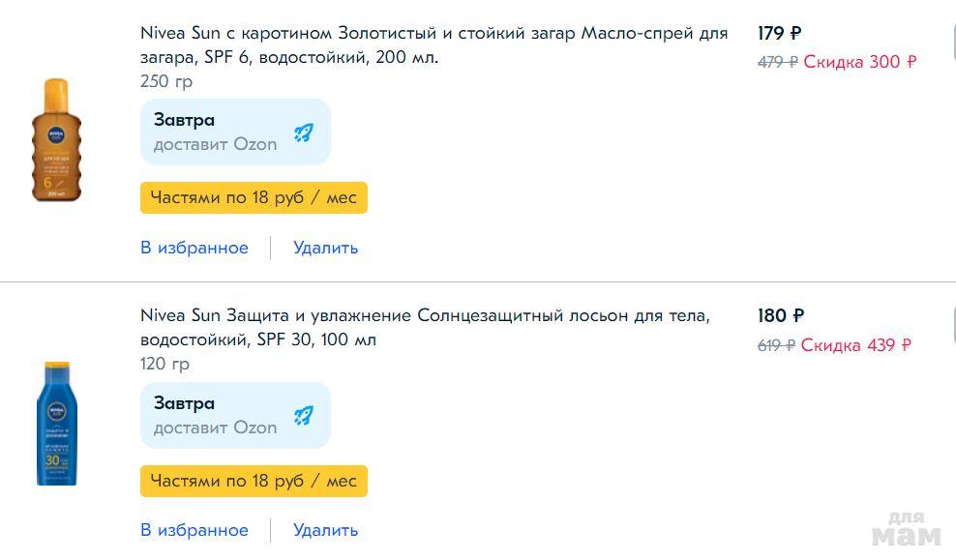956x560 pixels.
Task: Click the 179 ₽ price
Action: click(779, 34)
